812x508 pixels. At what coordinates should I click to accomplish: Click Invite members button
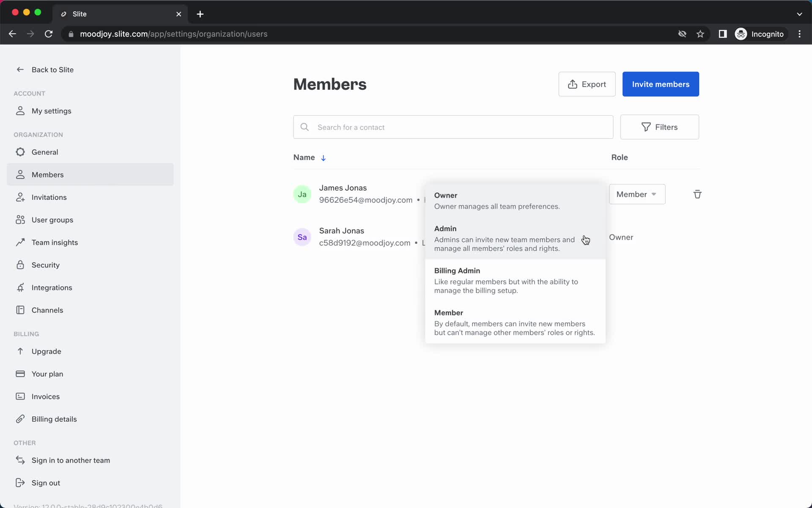click(661, 84)
